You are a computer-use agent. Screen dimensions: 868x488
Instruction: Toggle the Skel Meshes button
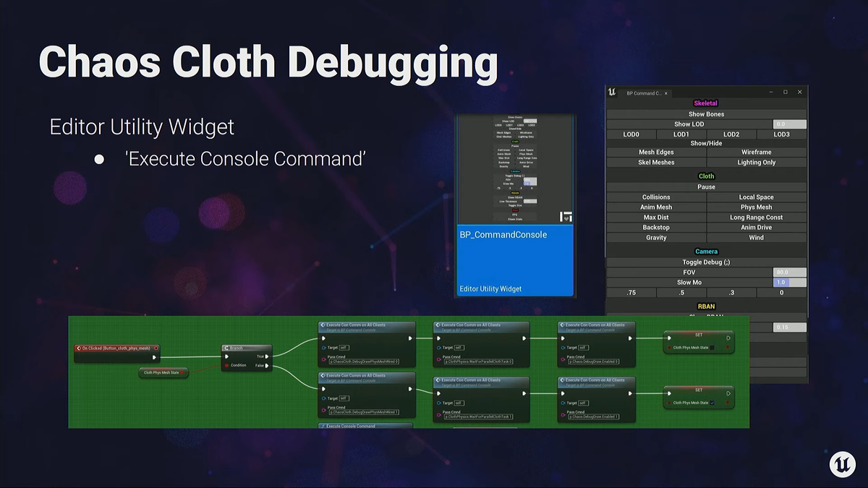656,162
